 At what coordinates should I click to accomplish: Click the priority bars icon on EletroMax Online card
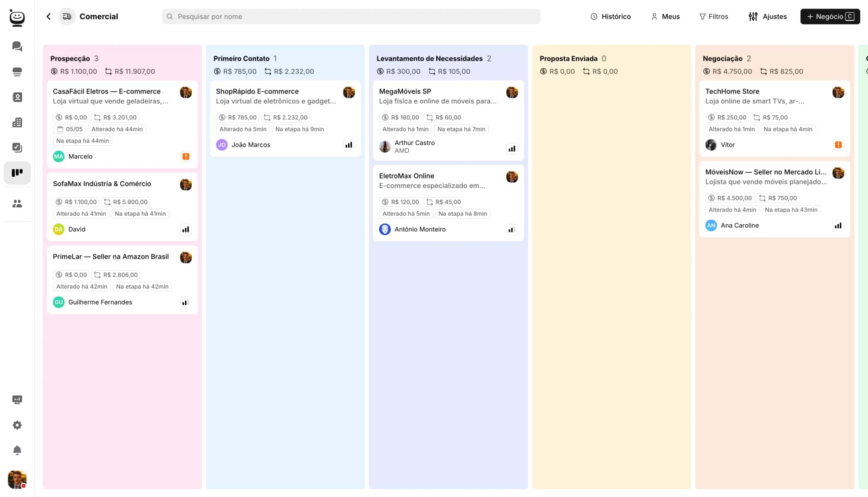click(x=512, y=230)
